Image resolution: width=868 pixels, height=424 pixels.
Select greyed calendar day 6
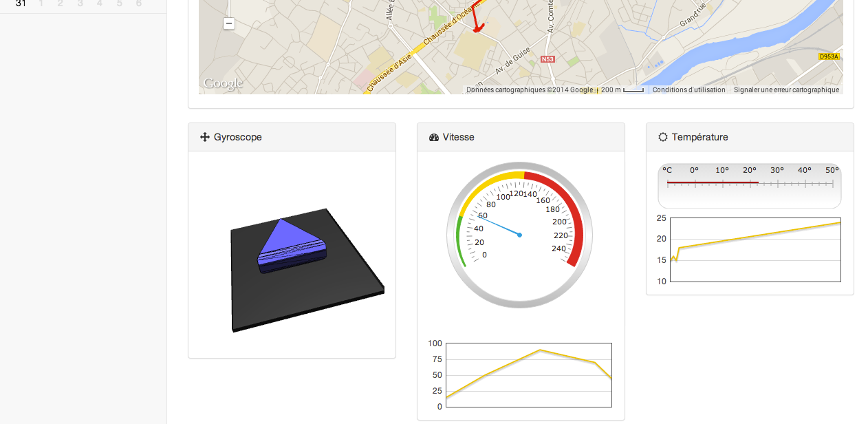(139, 3)
